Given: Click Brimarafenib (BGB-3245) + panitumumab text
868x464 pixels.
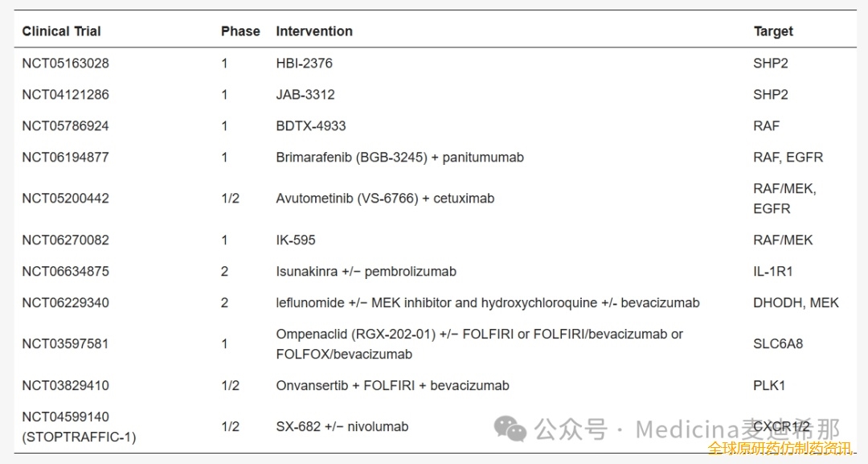Looking at the screenshot, I should click(x=399, y=158).
